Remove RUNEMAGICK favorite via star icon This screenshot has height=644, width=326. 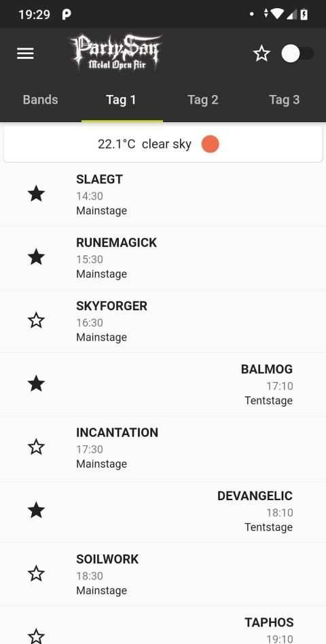point(36,257)
